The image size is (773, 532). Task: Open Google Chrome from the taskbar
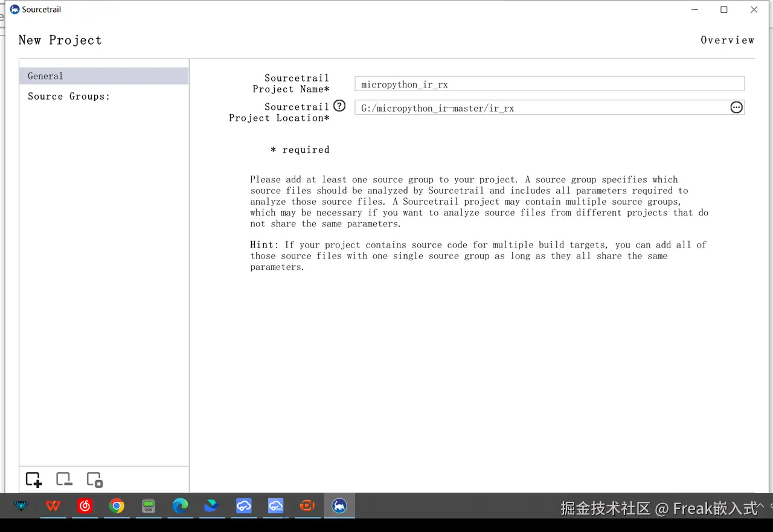pyautogui.click(x=117, y=506)
